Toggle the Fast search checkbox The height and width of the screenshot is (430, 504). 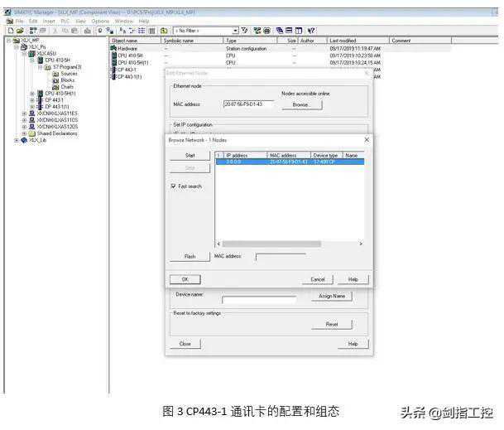click(173, 186)
